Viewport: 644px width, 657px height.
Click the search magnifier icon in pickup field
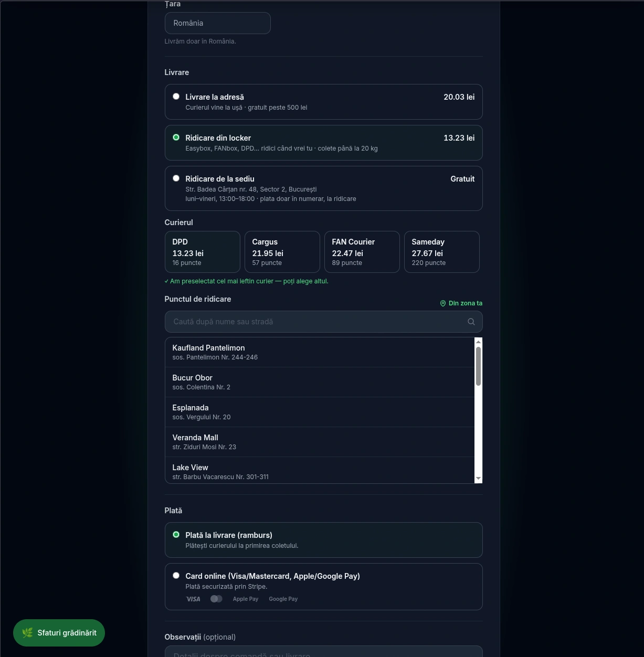471,322
